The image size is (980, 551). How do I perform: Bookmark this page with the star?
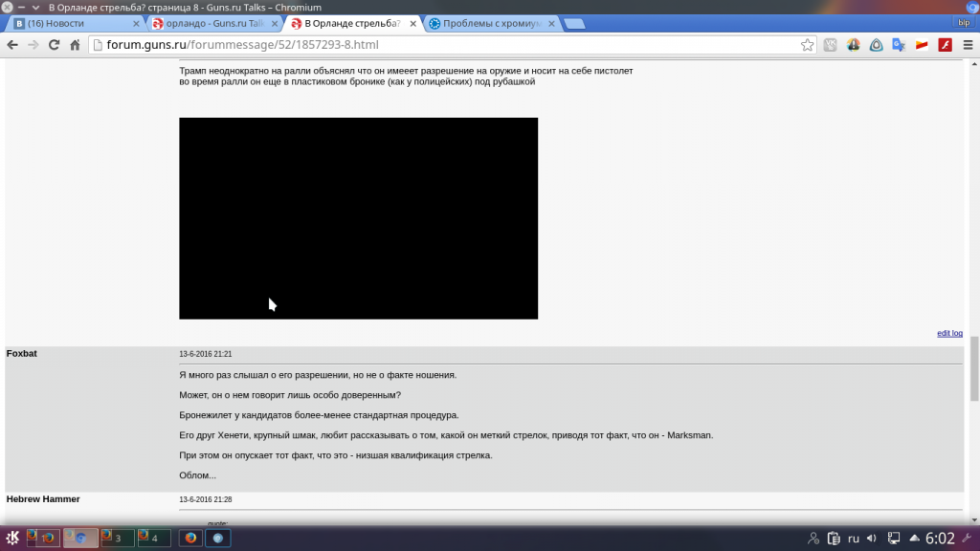(x=808, y=45)
